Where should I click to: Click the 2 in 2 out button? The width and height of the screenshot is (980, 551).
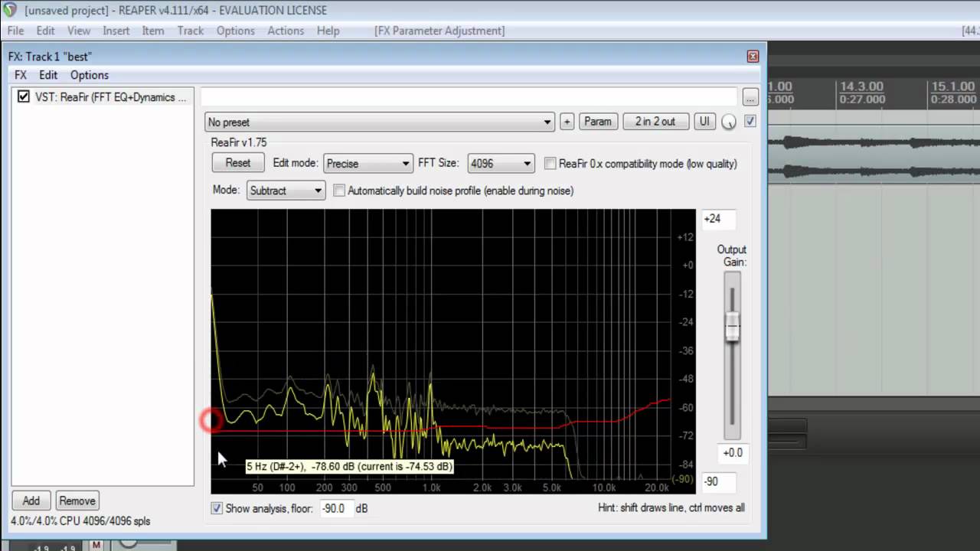pyautogui.click(x=655, y=122)
